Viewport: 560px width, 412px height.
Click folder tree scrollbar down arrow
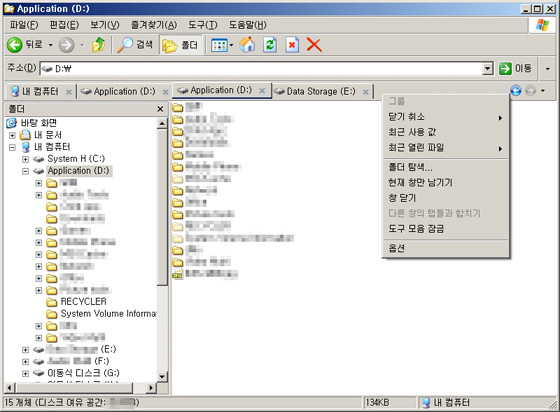(x=162, y=377)
